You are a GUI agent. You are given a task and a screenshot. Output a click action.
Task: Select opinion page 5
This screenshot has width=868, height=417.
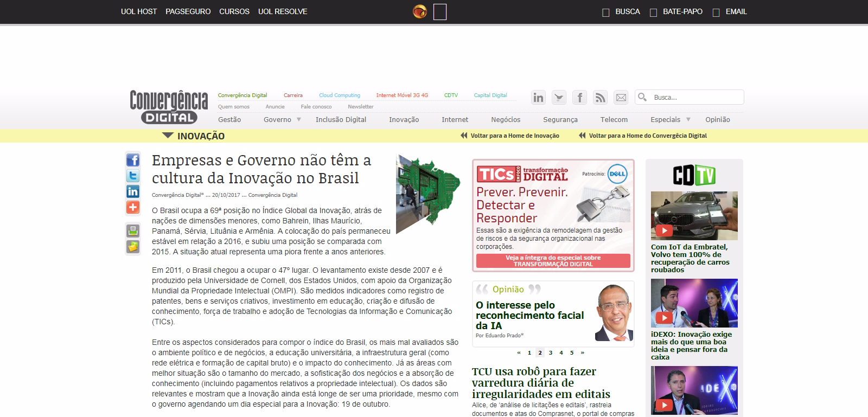tap(572, 352)
